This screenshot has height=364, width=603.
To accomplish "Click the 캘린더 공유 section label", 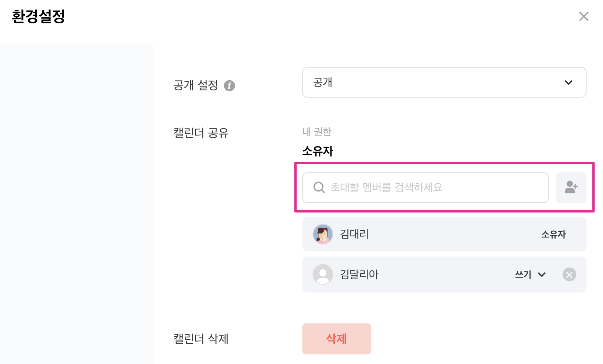I will pyautogui.click(x=201, y=133).
